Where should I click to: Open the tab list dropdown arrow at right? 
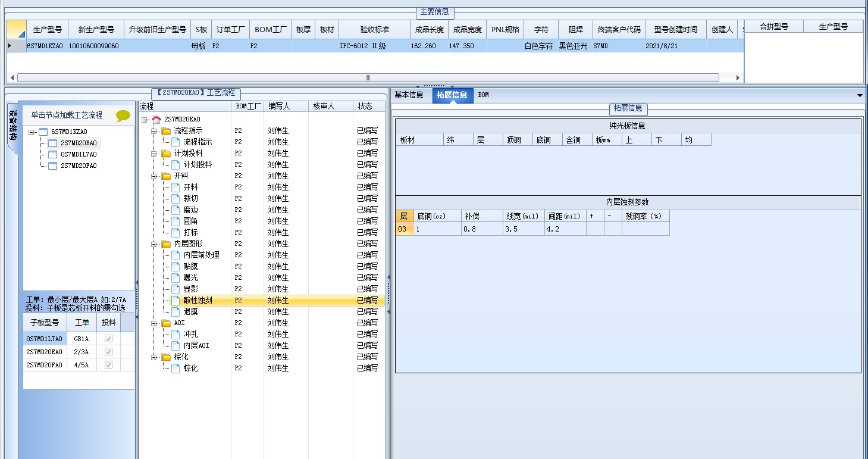(x=860, y=95)
